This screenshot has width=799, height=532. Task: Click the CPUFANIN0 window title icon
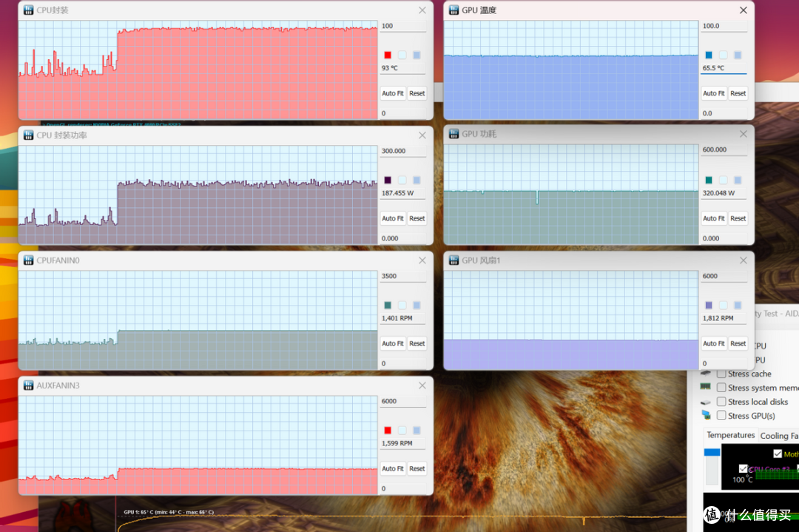(x=29, y=260)
